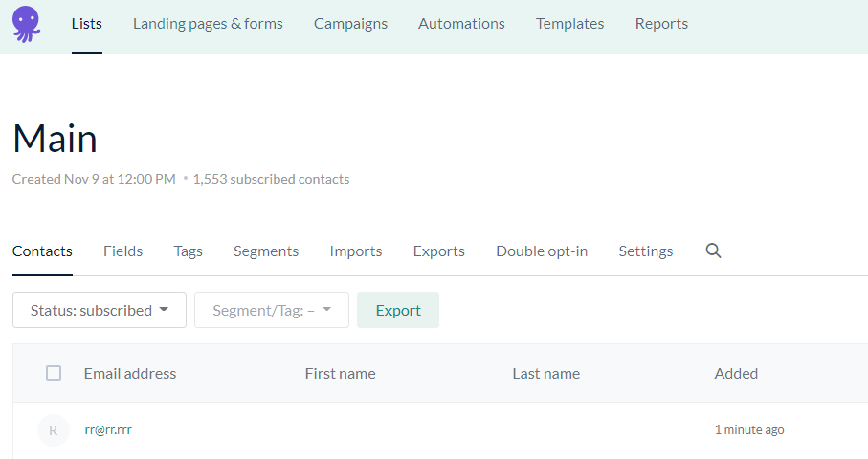
Task: Toggle the select-all contacts checkbox
Action: coord(54,373)
